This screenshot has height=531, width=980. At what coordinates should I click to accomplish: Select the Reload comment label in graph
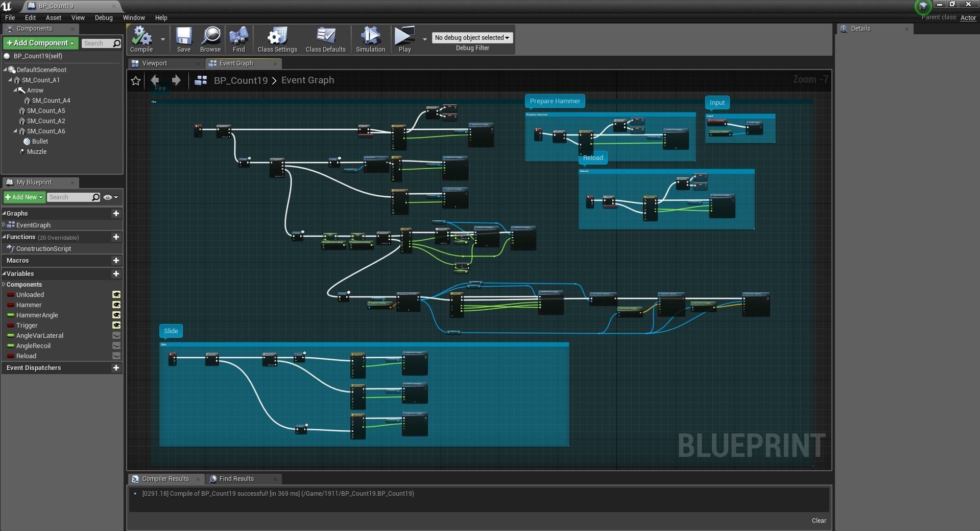[x=593, y=158]
